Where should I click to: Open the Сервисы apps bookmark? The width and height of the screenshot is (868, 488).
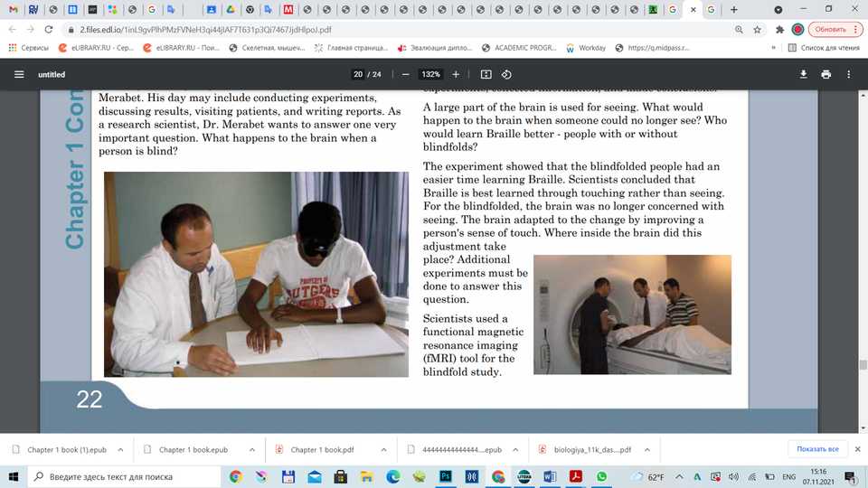[x=29, y=48]
